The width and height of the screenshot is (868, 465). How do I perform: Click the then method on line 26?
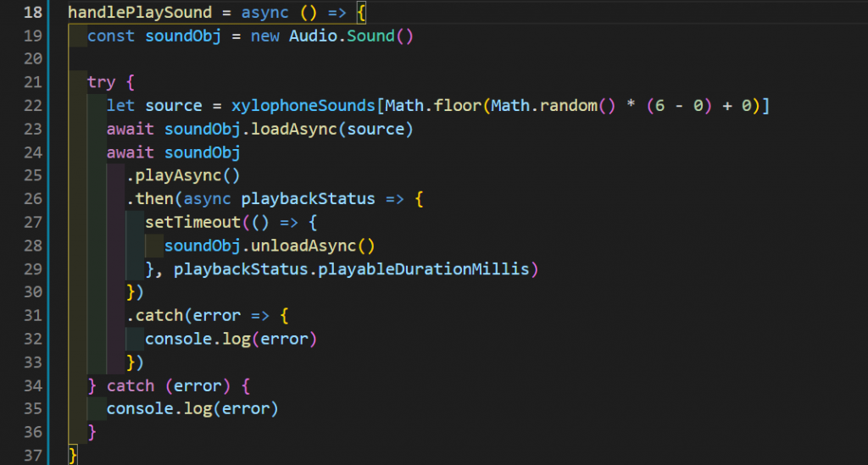pos(154,199)
